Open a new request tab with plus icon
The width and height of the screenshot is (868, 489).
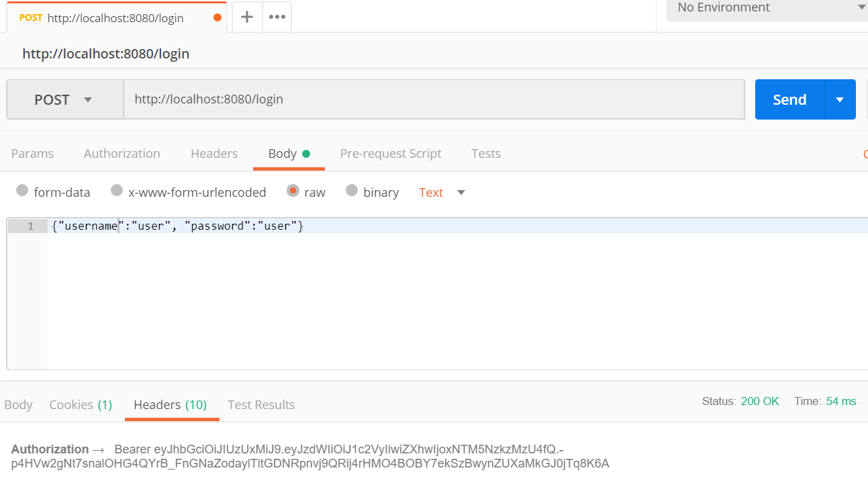coord(246,17)
